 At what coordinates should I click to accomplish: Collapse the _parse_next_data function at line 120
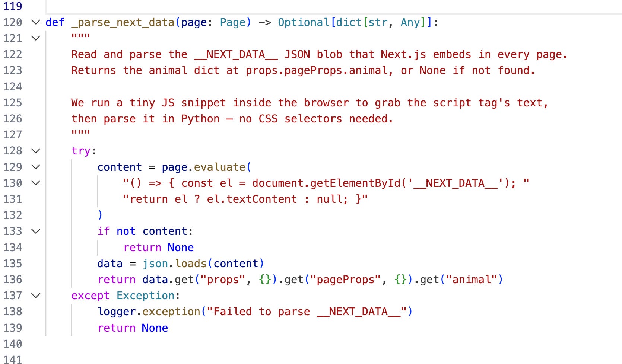36,22
